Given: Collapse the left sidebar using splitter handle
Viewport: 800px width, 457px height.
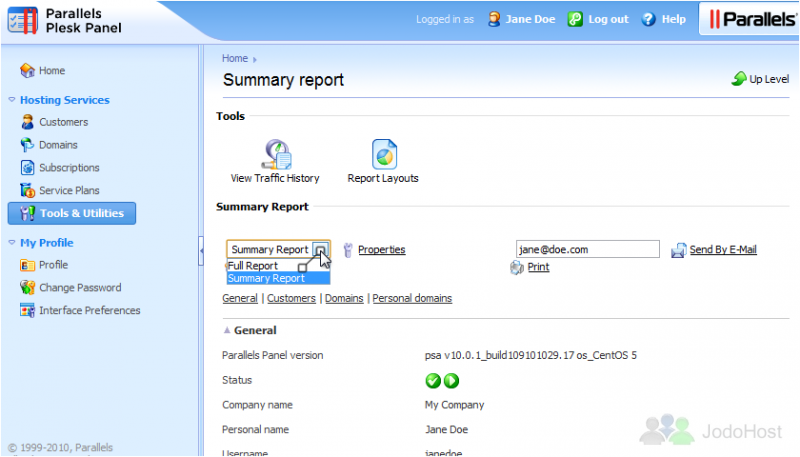Looking at the screenshot, I should point(201,250).
